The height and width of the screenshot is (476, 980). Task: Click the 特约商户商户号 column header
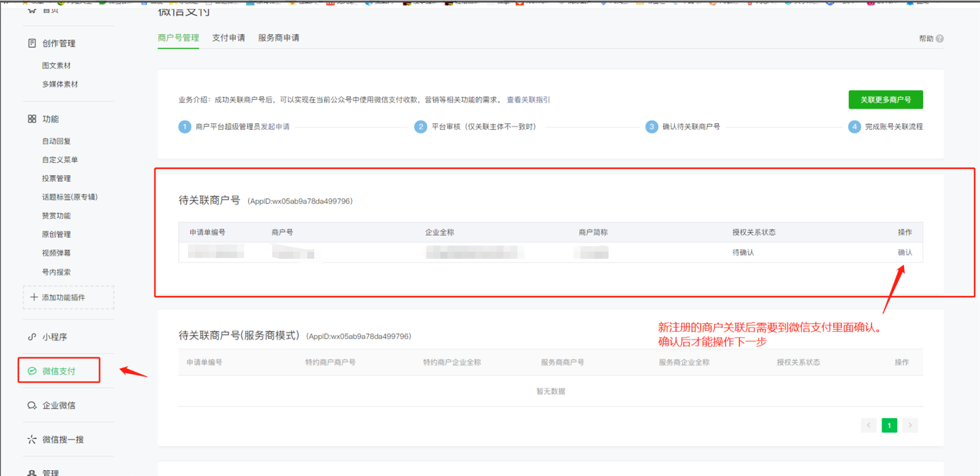coord(330,362)
